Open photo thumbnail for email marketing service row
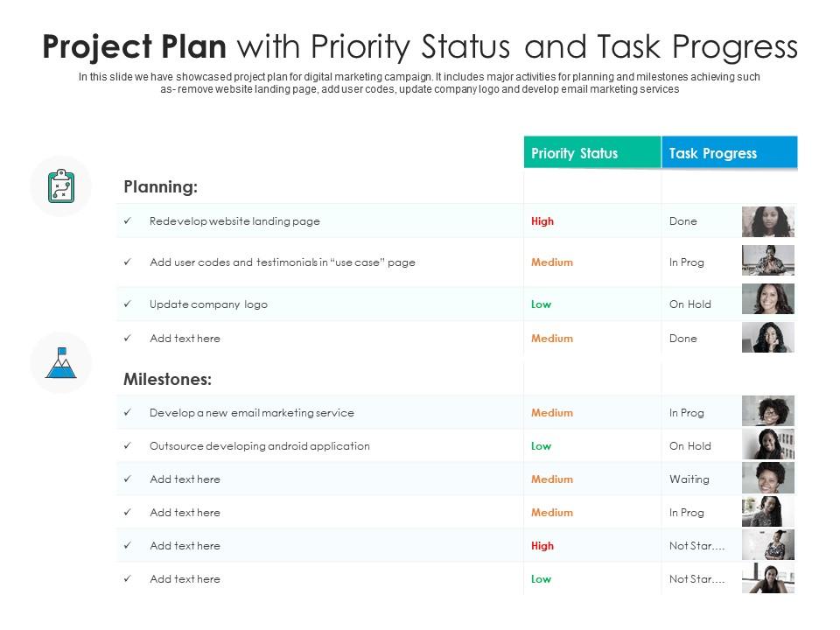Image resolution: width=840 pixels, height=630 pixels. (768, 411)
